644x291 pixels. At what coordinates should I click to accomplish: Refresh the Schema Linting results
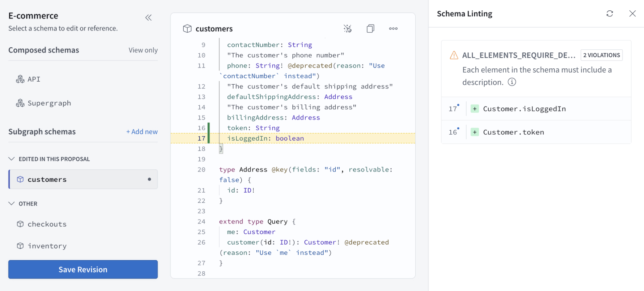pyautogui.click(x=610, y=13)
